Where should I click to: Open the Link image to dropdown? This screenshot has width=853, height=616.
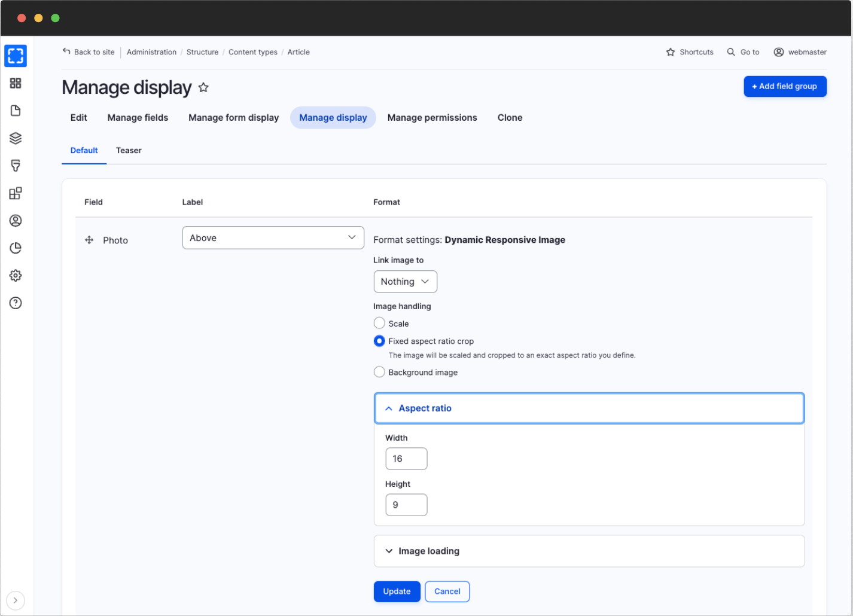(405, 281)
